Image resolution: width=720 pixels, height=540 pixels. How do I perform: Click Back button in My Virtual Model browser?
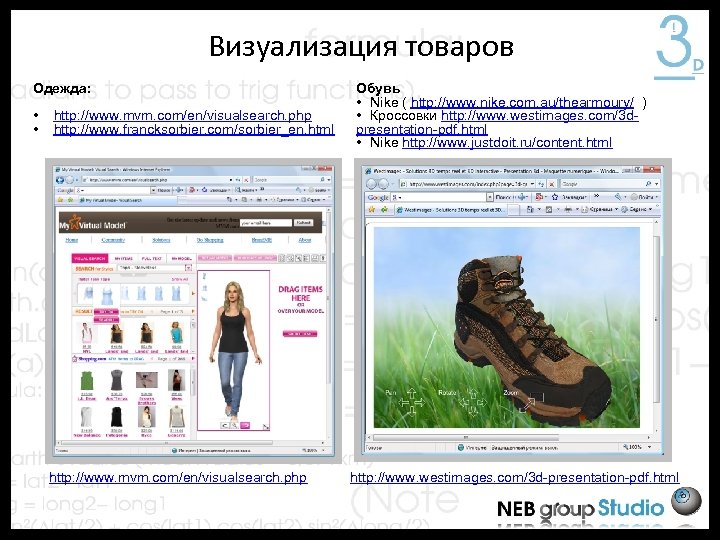60,180
